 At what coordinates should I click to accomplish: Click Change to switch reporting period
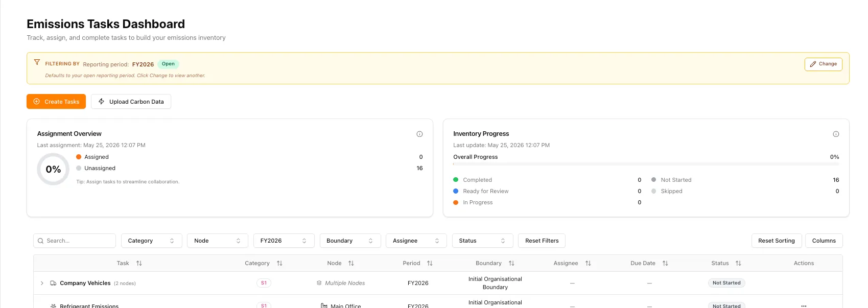coord(824,64)
